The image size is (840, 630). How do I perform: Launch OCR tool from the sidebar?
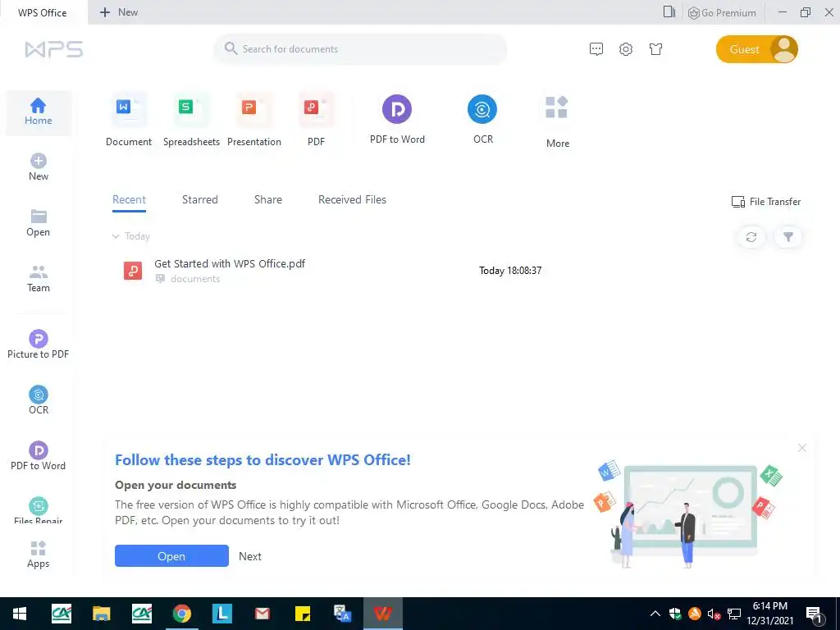[38, 400]
